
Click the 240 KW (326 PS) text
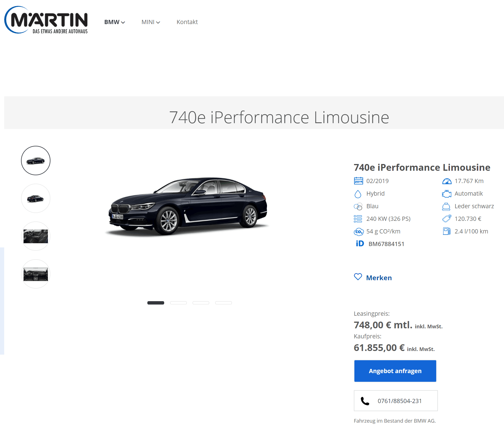(388, 219)
